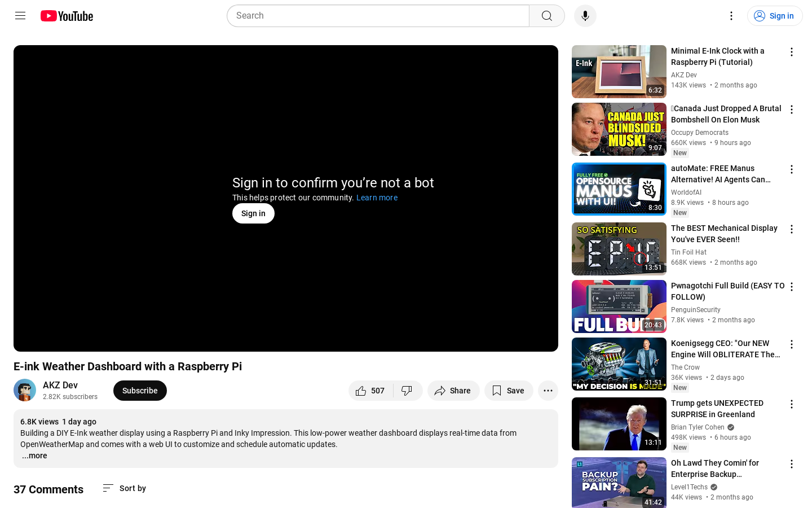The image size is (812, 508).
Task: Like the video with 507 likes
Action: click(370, 391)
